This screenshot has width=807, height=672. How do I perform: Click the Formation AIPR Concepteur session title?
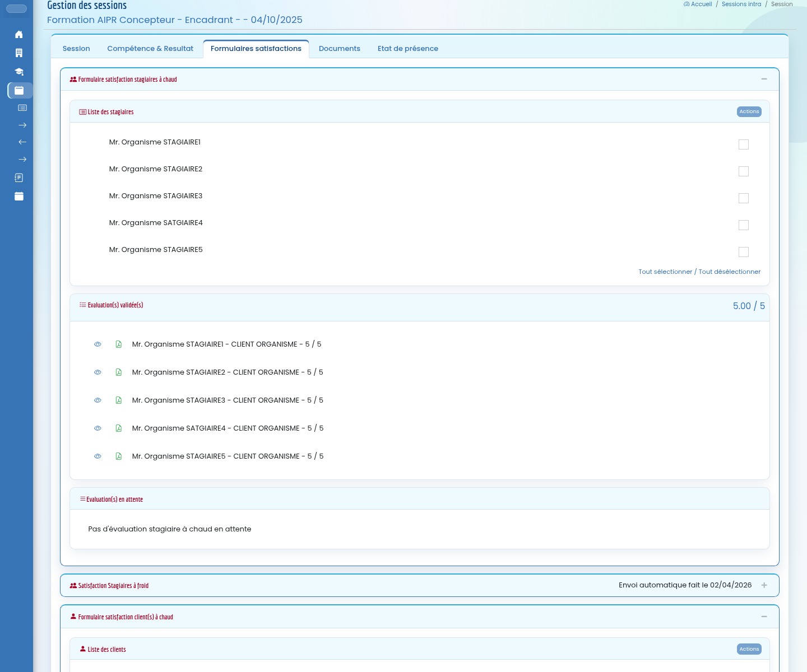(x=175, y=20)
